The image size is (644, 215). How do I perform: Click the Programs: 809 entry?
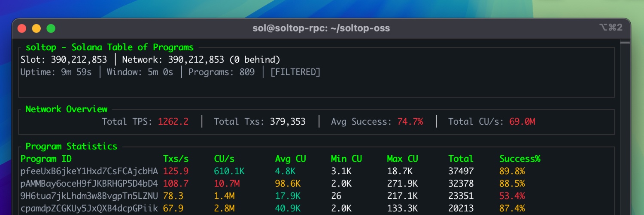pyautogui.click(x=222, y=72)
